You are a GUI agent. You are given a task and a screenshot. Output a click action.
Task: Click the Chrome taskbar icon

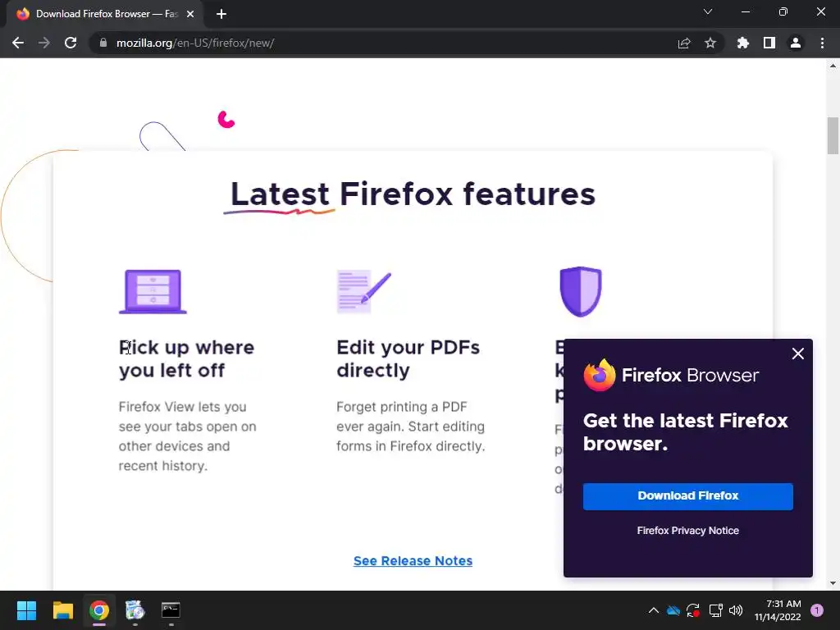99,610
